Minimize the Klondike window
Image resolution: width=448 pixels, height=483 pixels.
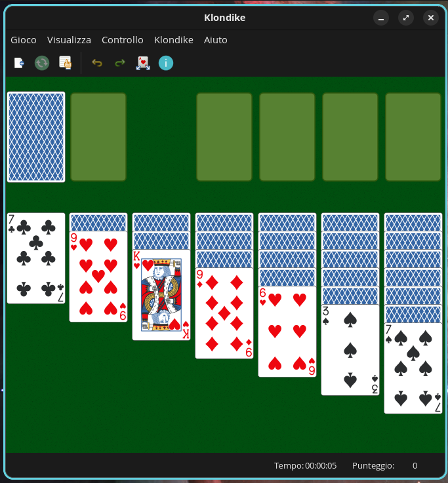click(381, 18)
